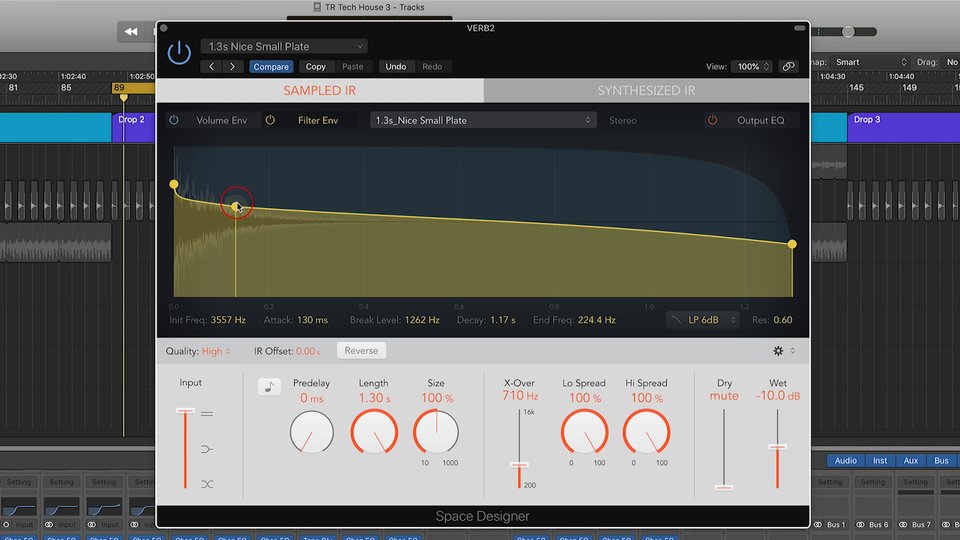The image size is (960, 540).
Task: Click the Undo button
Action: click(396, 67)
